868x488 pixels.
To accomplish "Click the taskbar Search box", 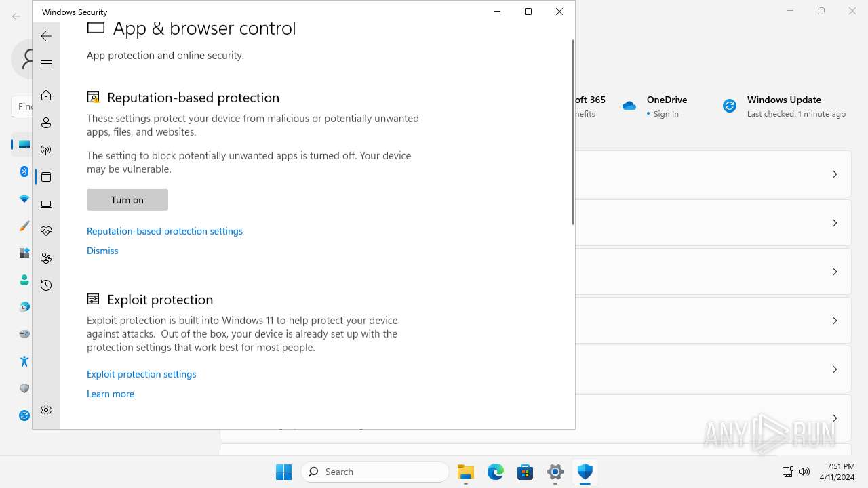I will point(375,472).
